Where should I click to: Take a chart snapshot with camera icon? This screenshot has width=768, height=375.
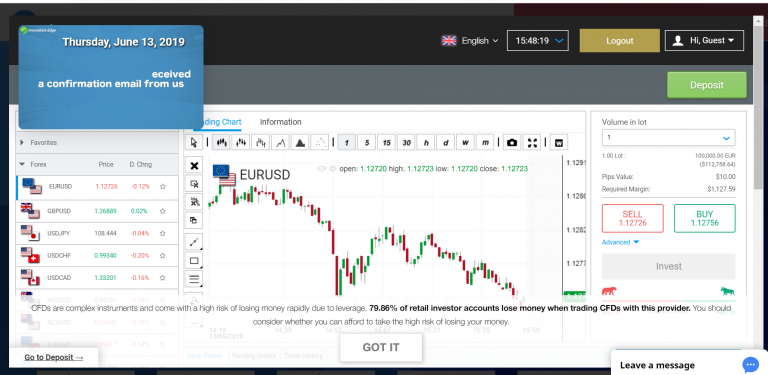click(x=512, y=142)
